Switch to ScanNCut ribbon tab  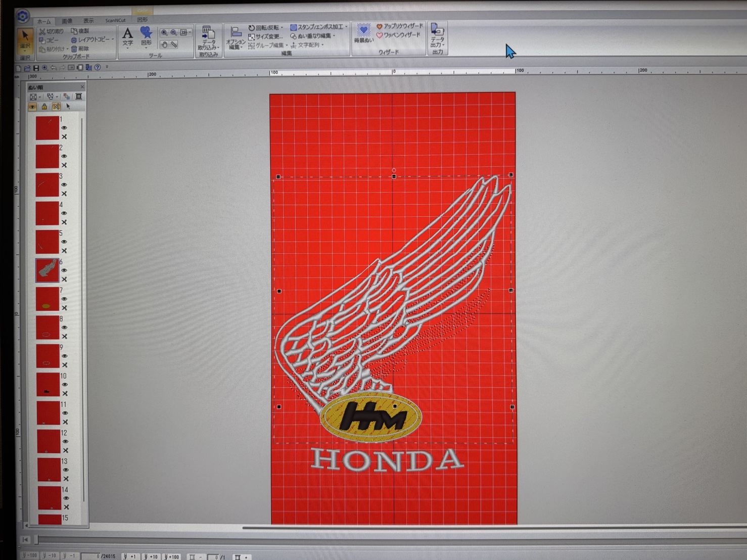click(x=115, y=20)
